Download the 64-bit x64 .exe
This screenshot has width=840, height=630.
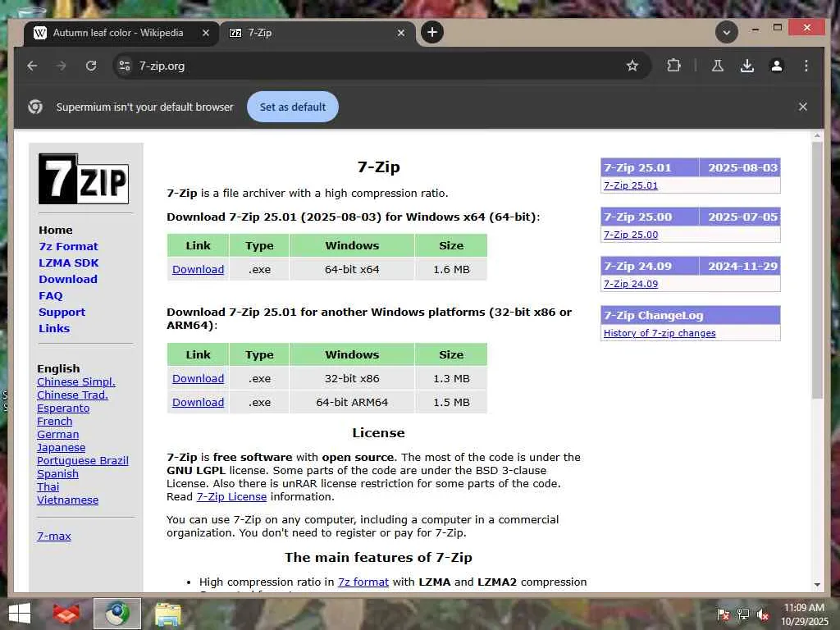pos(199,269)
